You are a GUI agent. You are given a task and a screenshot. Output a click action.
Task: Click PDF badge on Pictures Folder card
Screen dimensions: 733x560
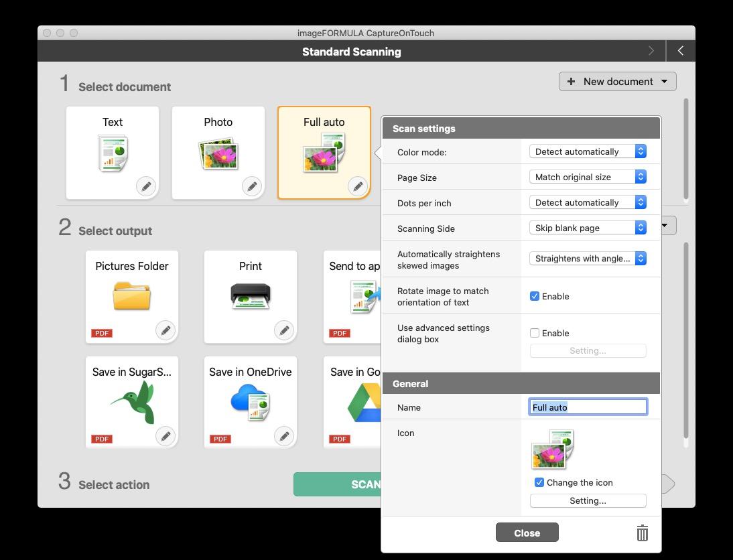(x=102, y=334)
